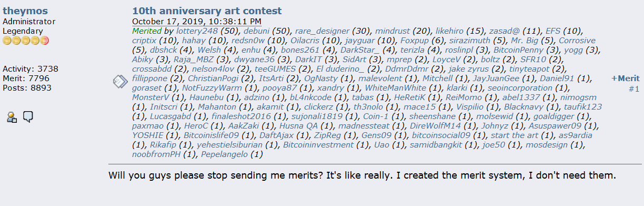Click the El duderino_ username

(x=340, y=69)
